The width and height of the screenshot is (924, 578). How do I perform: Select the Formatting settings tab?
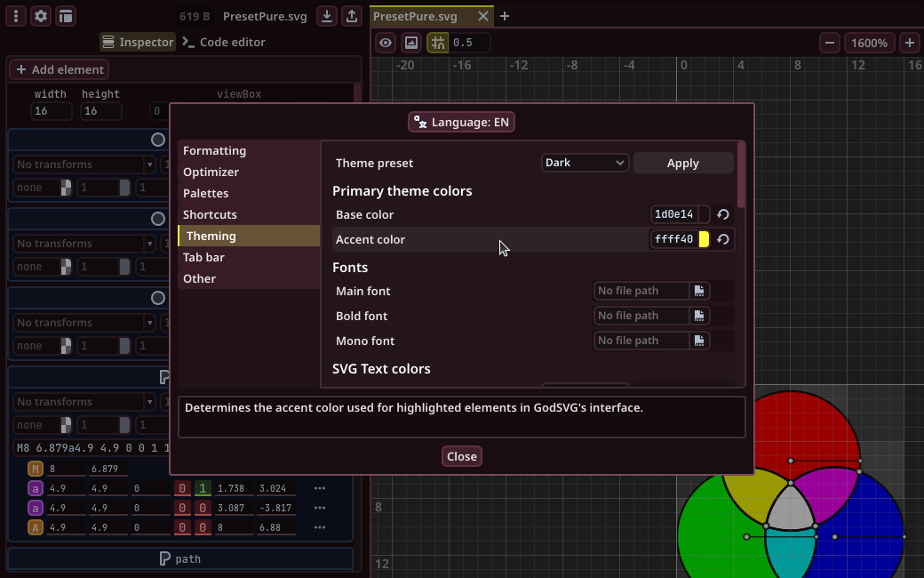point(249,150)
